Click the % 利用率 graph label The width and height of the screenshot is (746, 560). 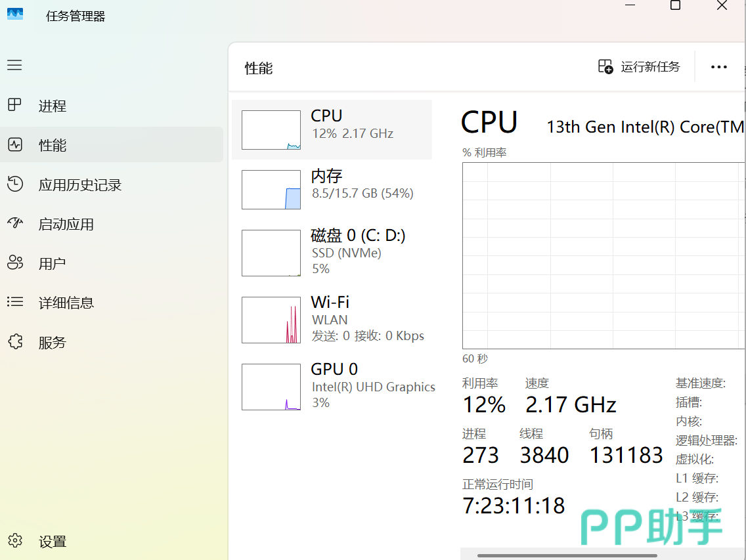[x=485, y=152]
